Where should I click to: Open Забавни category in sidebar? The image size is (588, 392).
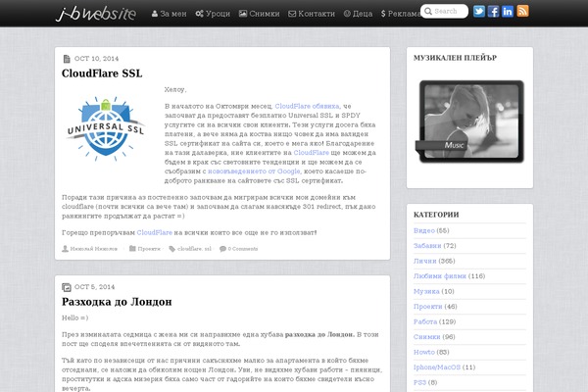coord(427,246)
